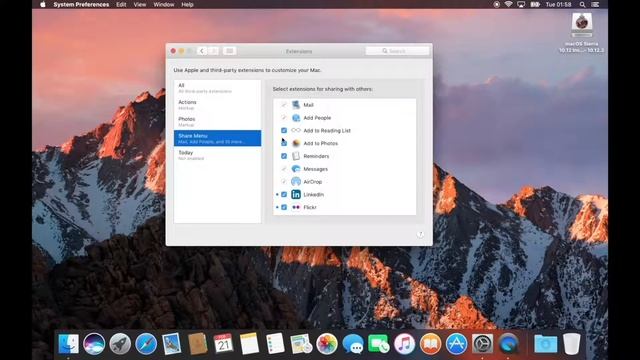Uncheck the Add to Photos extension
Viewport: 640px width, 360px height.
(284, 143)
